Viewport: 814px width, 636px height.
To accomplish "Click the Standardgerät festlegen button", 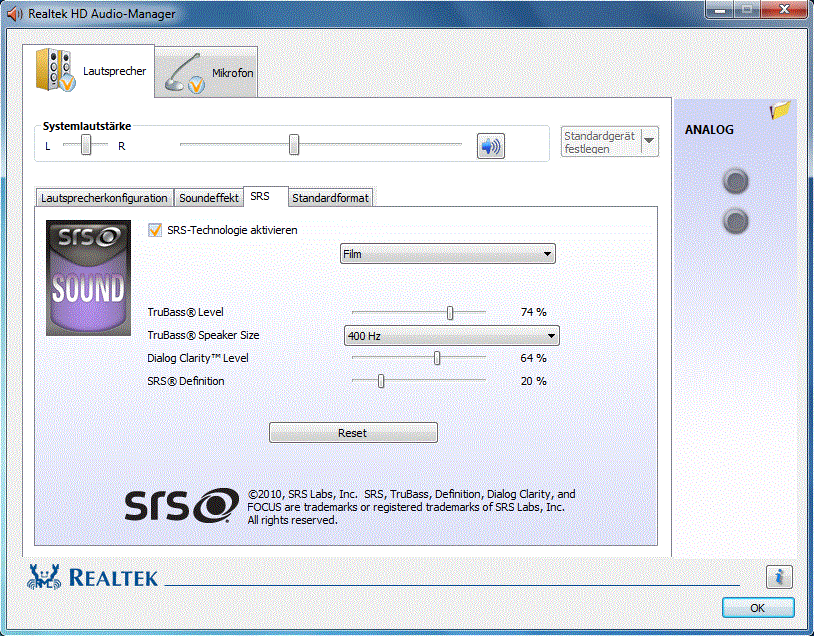I will click(601, 142).
